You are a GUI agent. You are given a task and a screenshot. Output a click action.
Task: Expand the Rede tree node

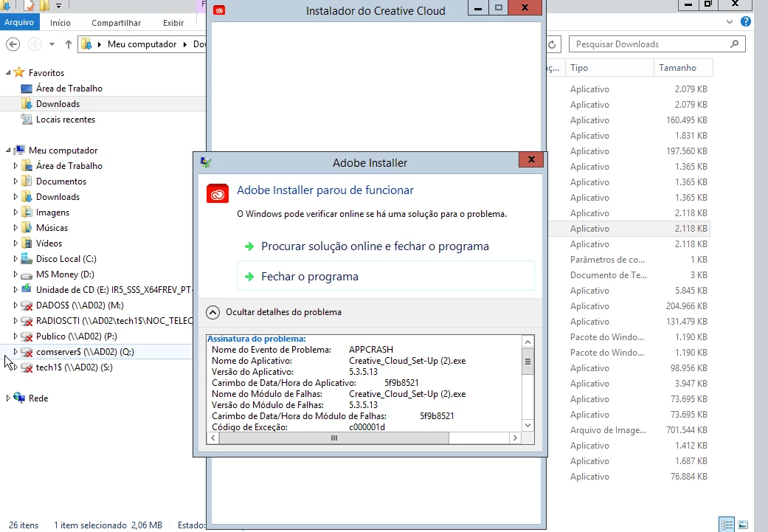pos(8,398)
